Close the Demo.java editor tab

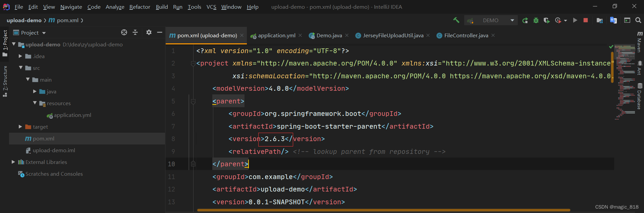pyautogui.click(x=347, y=35)
